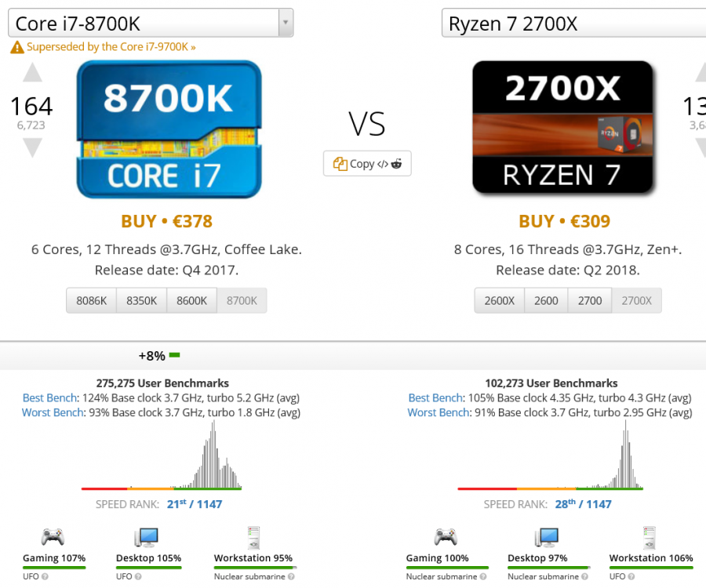Click 'Release date: Q2 2018.' text
The height and width of the screenshot is (588, 706).
(x=568, y=270)
